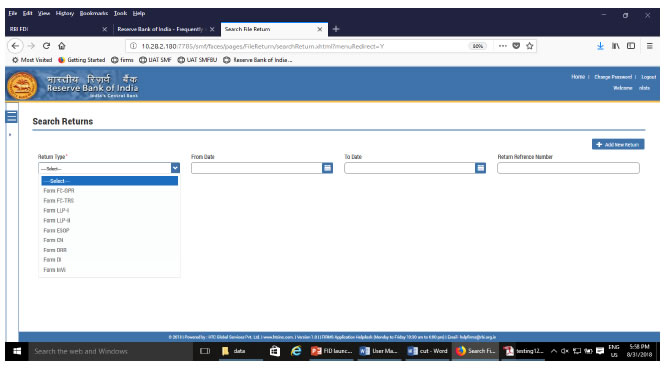Open Task View on the taskbar

(x=205, y=351)
